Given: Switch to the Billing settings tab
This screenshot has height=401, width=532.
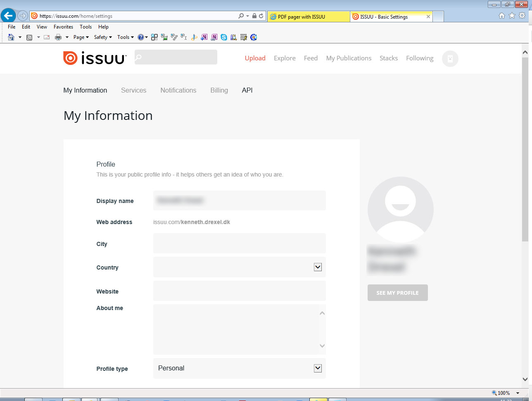Looking at the screenshot, I should click(219, 90).
